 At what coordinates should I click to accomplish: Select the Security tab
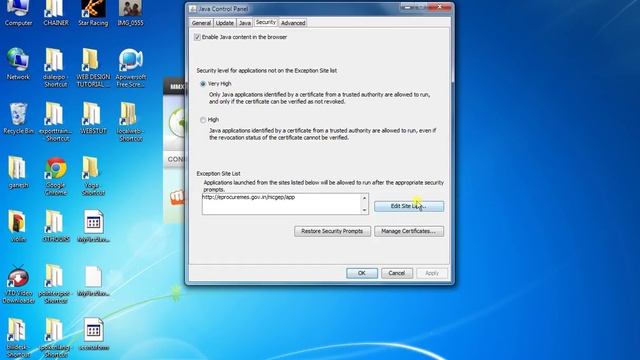[266, 22]
